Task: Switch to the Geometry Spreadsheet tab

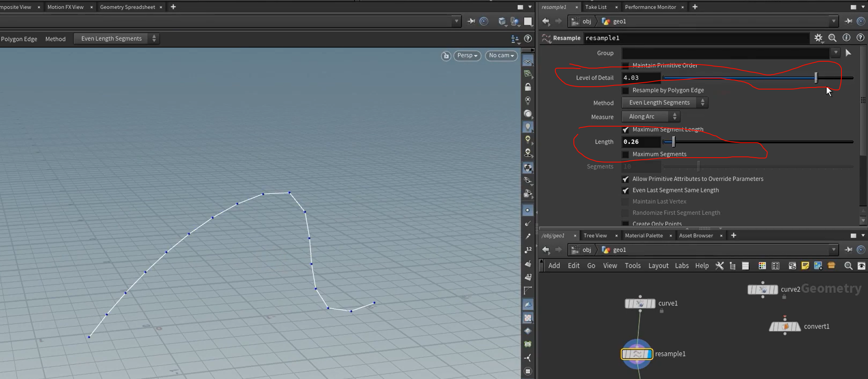Action: point(127,7)
